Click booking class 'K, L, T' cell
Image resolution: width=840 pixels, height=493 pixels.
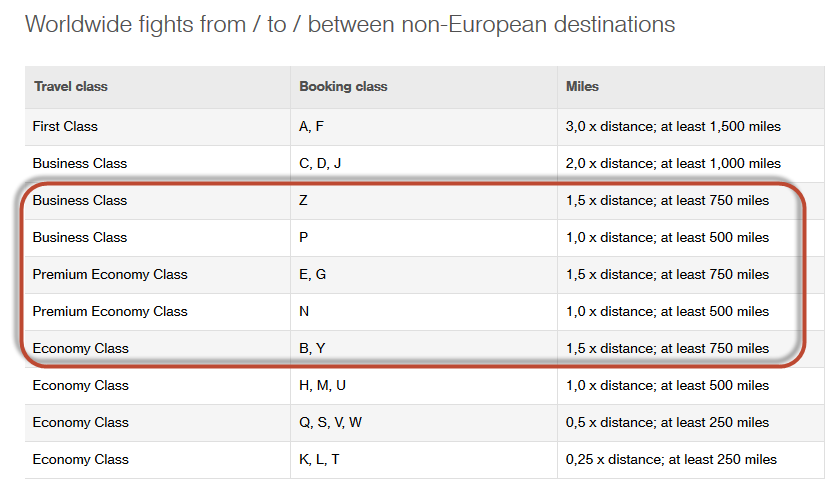tap(319, 459)
